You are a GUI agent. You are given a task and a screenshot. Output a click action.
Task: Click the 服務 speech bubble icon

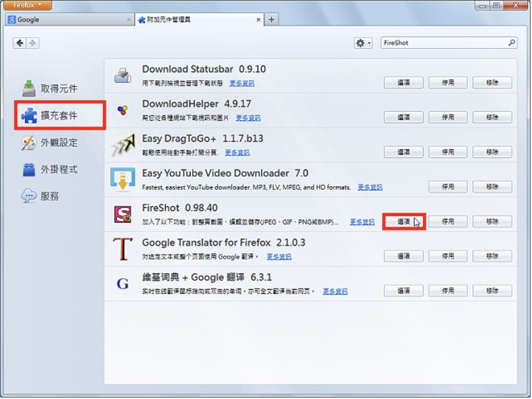click(x=29, y=196)
